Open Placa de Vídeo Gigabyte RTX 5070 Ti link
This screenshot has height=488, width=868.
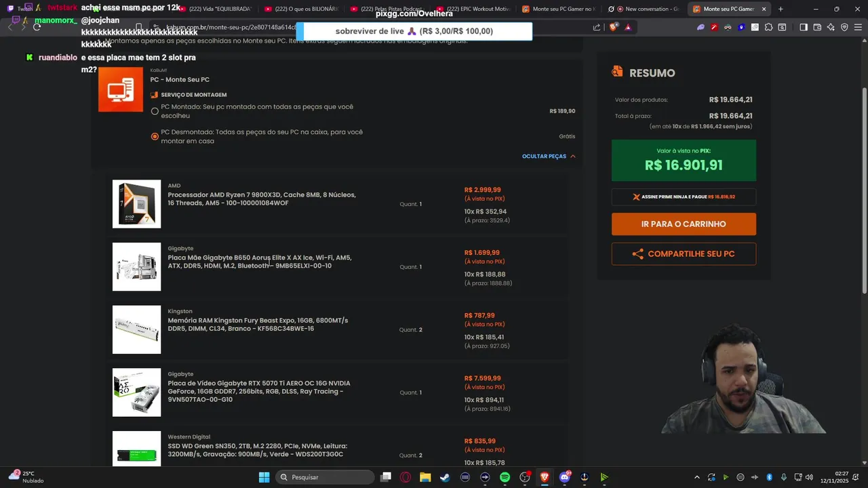click(259, 391)
